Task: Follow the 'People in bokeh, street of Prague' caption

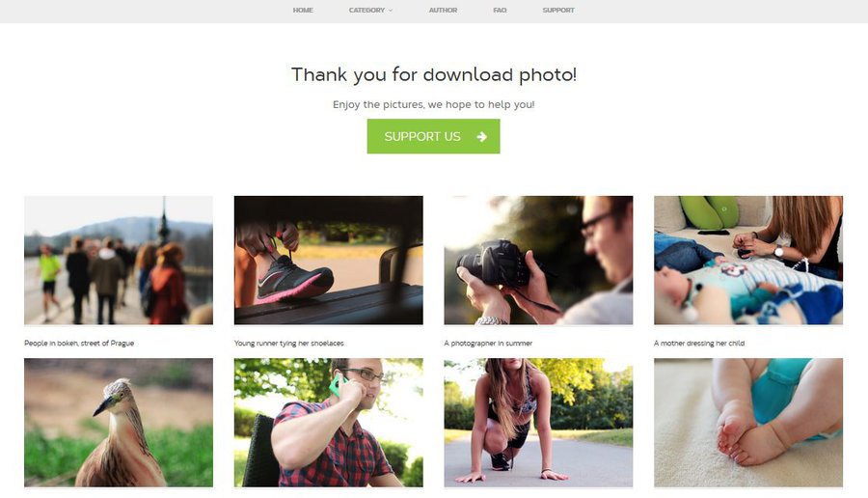Action: point(79,344)
